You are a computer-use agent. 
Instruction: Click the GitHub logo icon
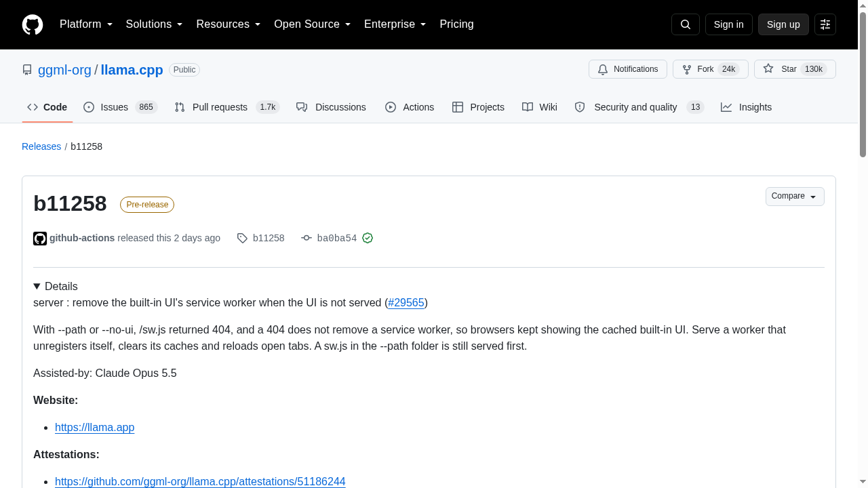coord(33,24)
